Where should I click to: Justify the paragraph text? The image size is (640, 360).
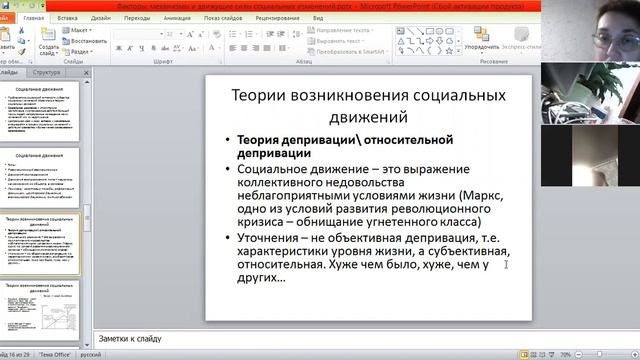pos(267,48)
